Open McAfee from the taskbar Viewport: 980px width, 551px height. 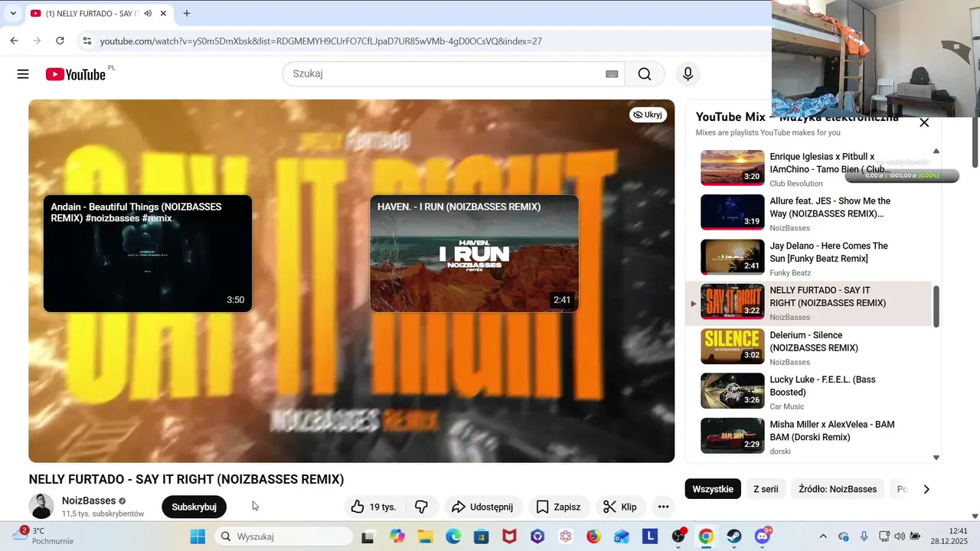click(509, 536)
